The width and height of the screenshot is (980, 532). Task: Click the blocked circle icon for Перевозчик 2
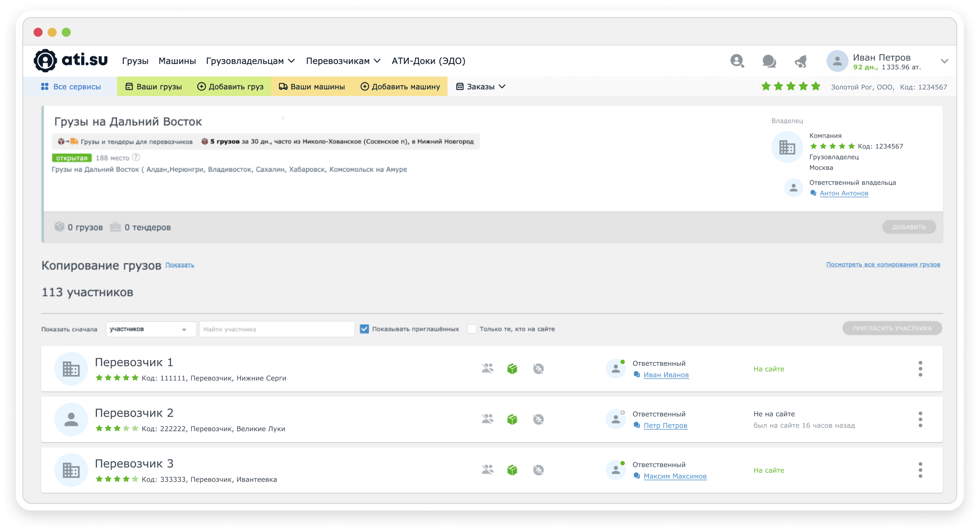[x=538, y=419]
